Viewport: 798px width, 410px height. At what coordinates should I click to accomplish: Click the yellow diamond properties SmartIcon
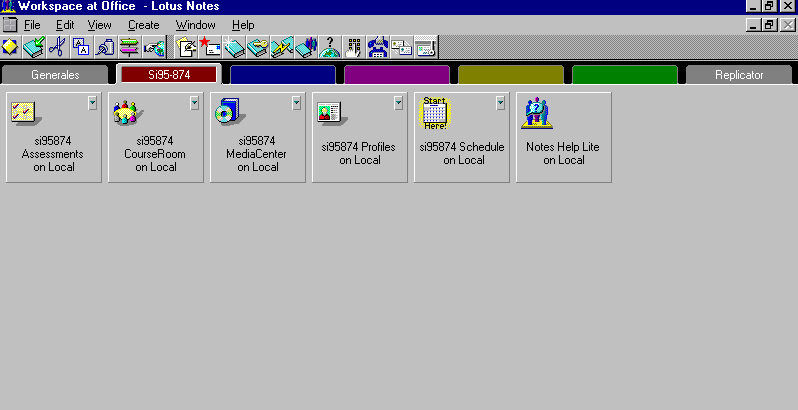pos(10,47)
